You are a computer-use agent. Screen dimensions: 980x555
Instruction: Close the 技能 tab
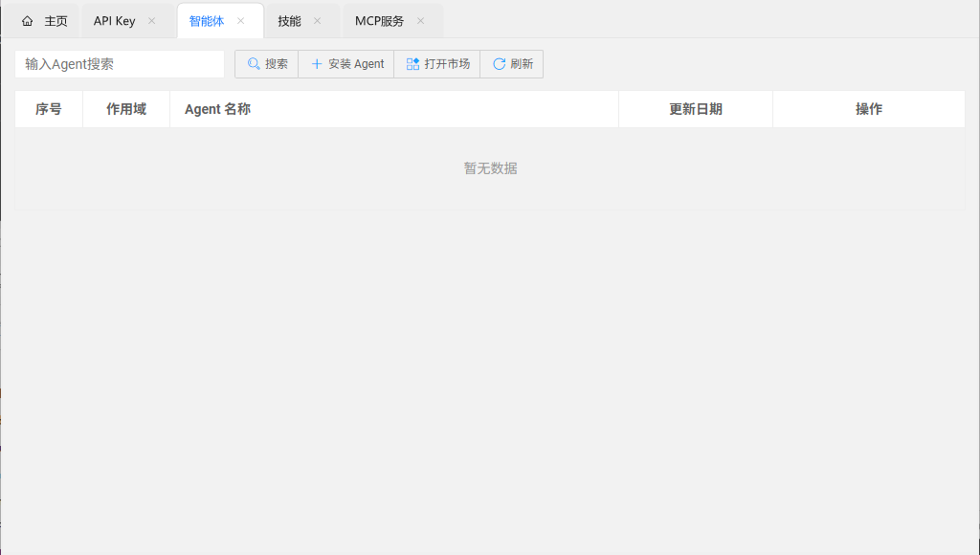[x=317, y=21]
